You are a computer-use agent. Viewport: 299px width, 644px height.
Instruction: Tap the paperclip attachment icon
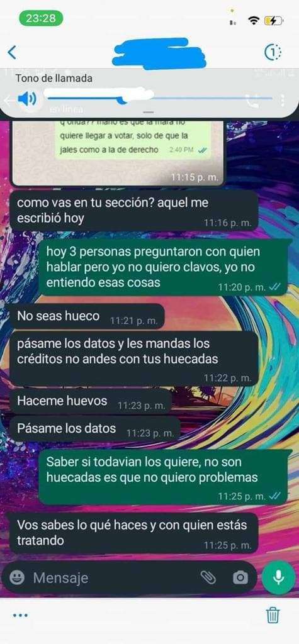208,578
